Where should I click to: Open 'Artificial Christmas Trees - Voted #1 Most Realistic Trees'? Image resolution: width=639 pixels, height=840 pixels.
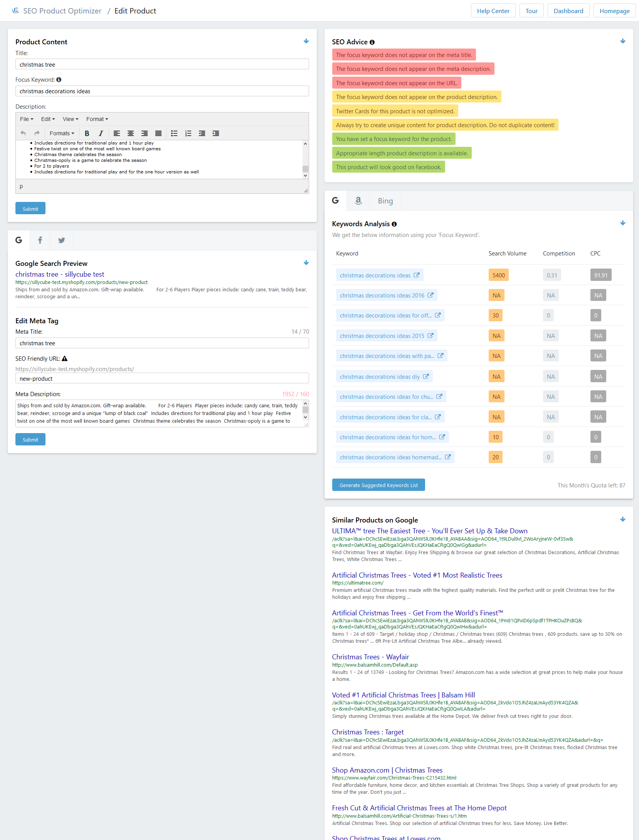tap(417, 575)
